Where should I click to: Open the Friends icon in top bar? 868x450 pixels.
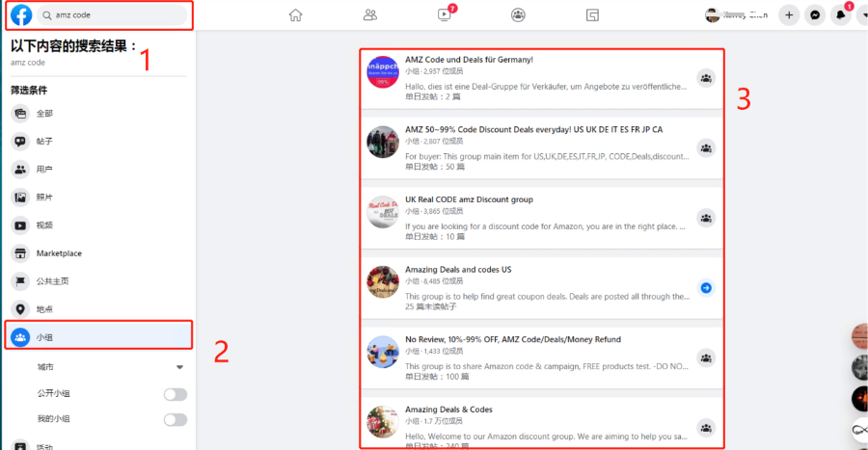pos(369,14)
